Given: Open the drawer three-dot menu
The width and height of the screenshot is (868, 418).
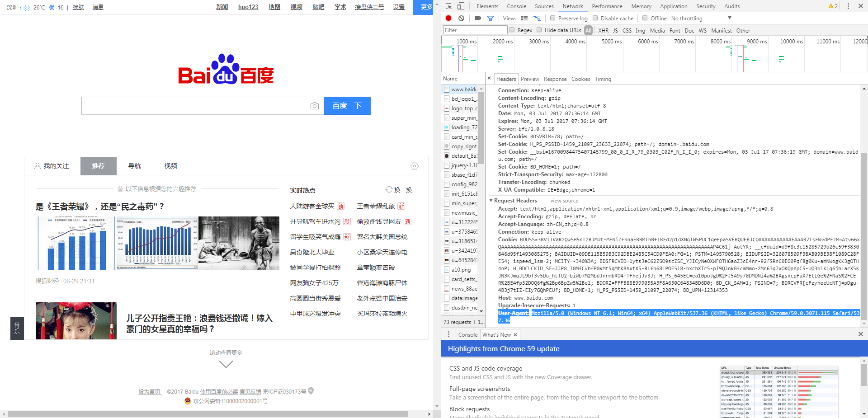Looking at the screenshot, I should [448, 334].
